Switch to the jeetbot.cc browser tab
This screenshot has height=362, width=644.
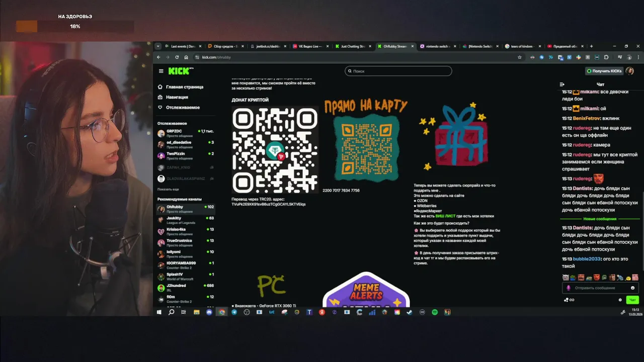(268, 46)
